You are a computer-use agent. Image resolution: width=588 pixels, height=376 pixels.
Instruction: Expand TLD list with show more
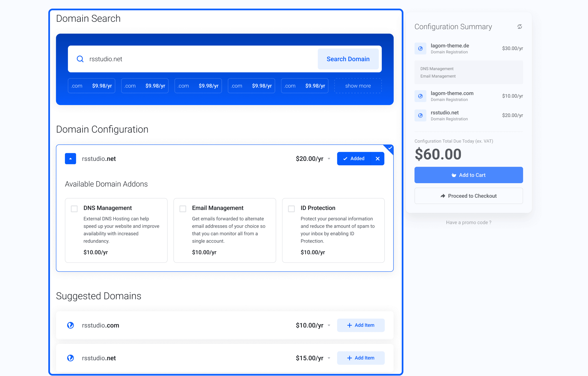(x=358, y=86)
